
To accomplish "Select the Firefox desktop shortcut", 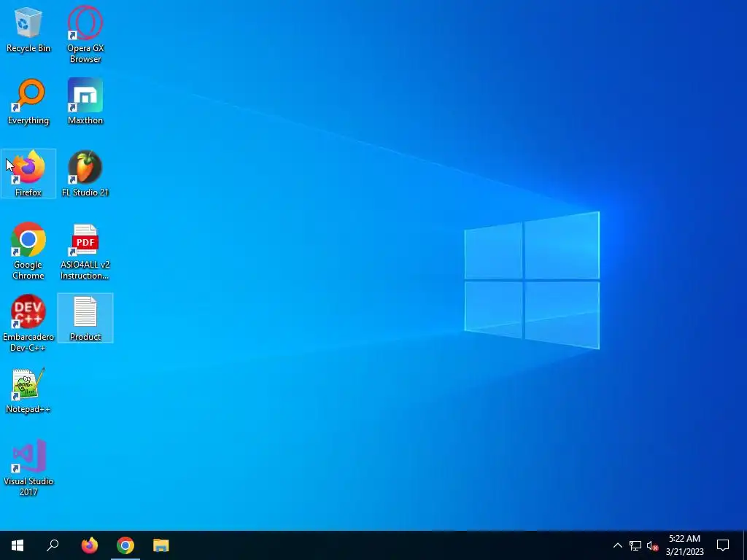I will pyautogui.click(x=28, y=174).
